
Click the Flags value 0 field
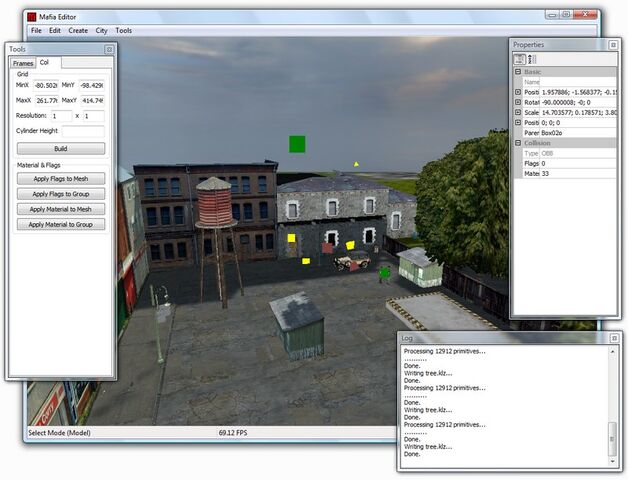pyautogui.click(x=578, y=163)
